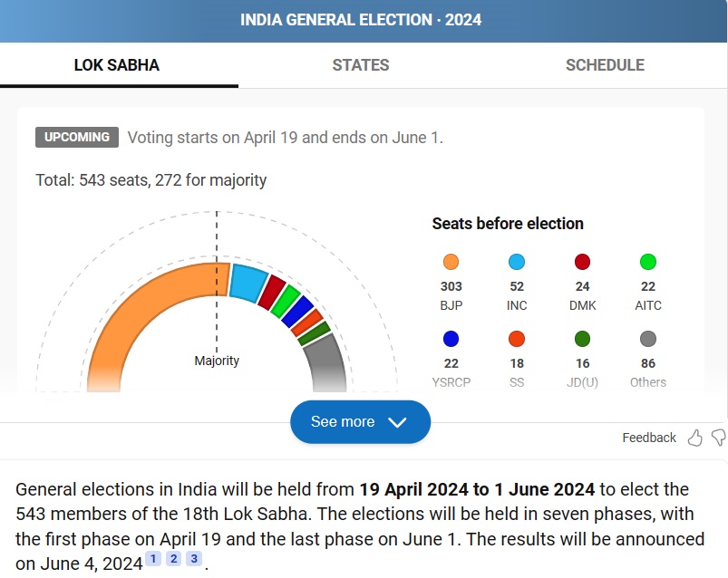Image resolution: width=728 pixels, height=578 pixels.
Task: Click the AITC green dot
Action: pos(648,263)
